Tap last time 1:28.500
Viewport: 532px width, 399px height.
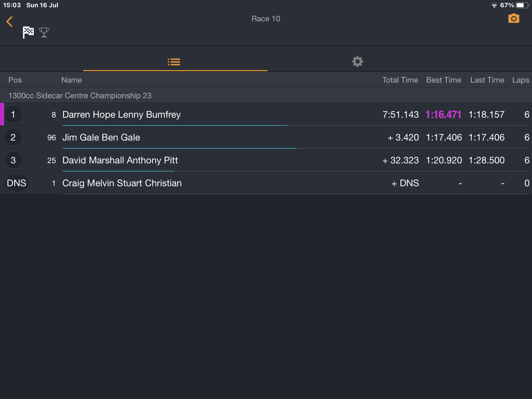[487, 160]
